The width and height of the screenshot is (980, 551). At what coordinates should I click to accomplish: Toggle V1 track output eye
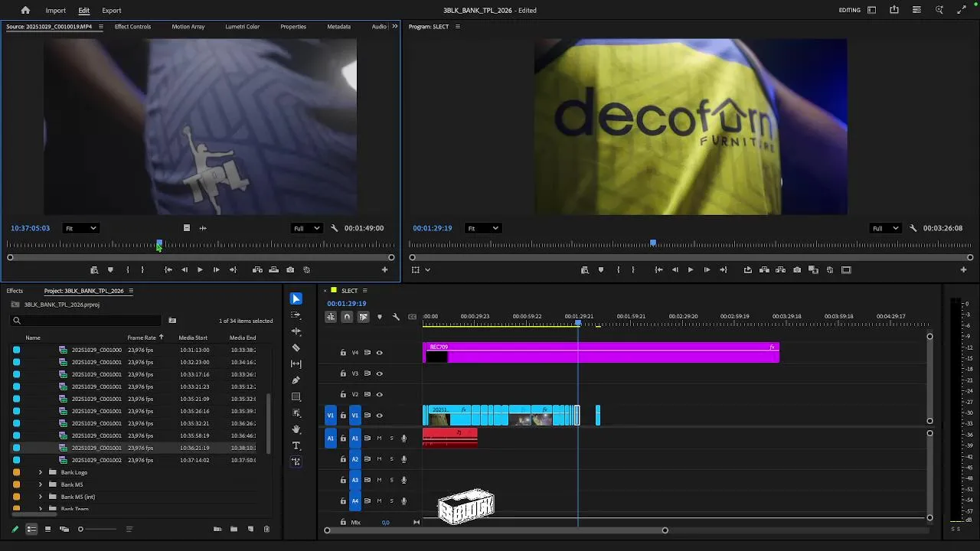coord(379,416)
